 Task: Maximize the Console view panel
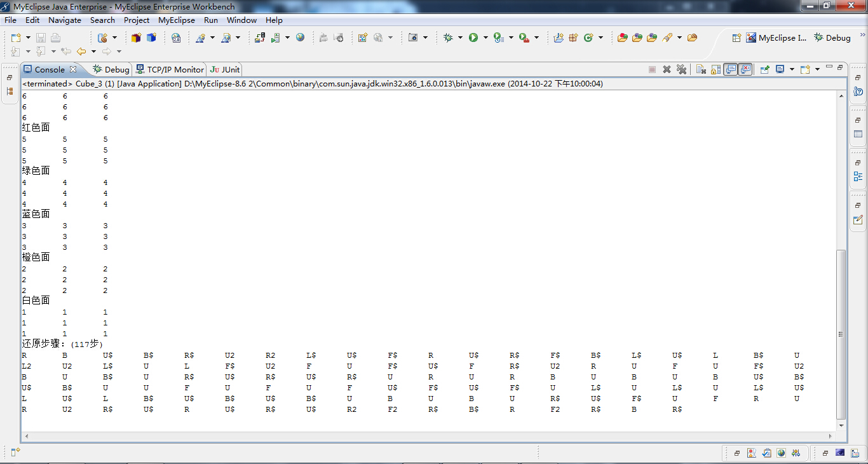click(x=839, y=67)
